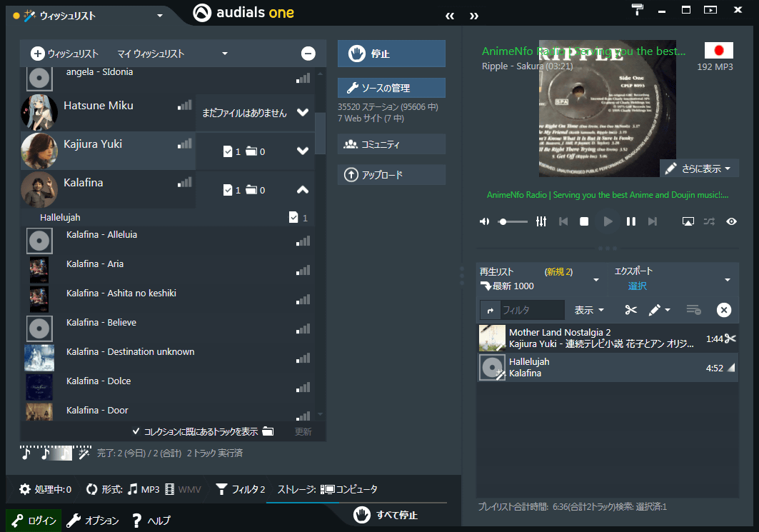
Task: Click the play button in player
Action: [608, 221]
